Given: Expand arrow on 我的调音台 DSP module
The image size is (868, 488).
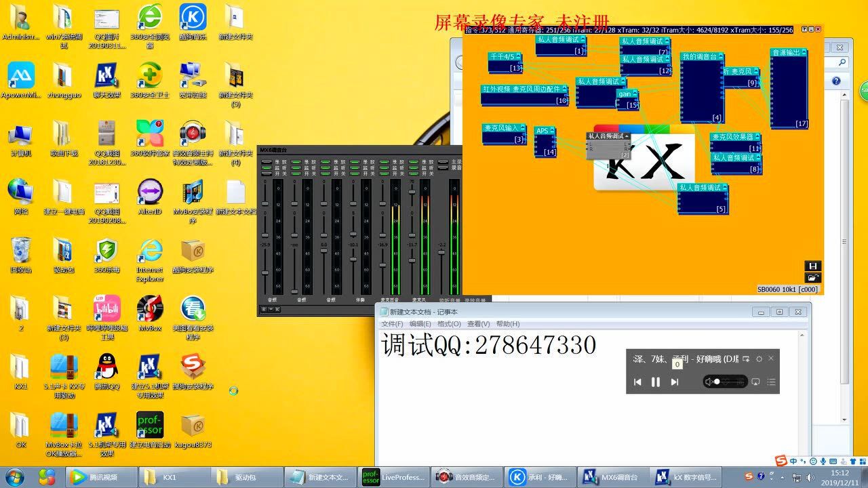Looking at the screenshot, I should [721, 56].
